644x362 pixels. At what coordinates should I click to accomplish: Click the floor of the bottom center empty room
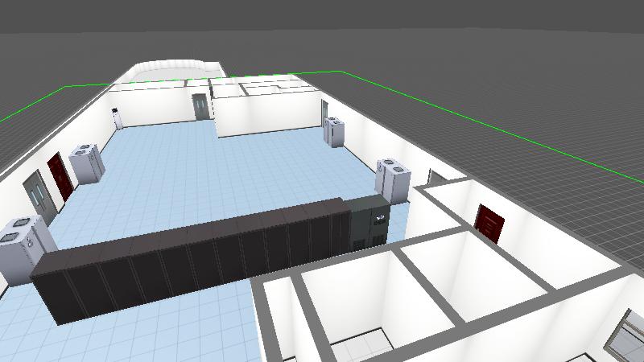click(362, 348)
